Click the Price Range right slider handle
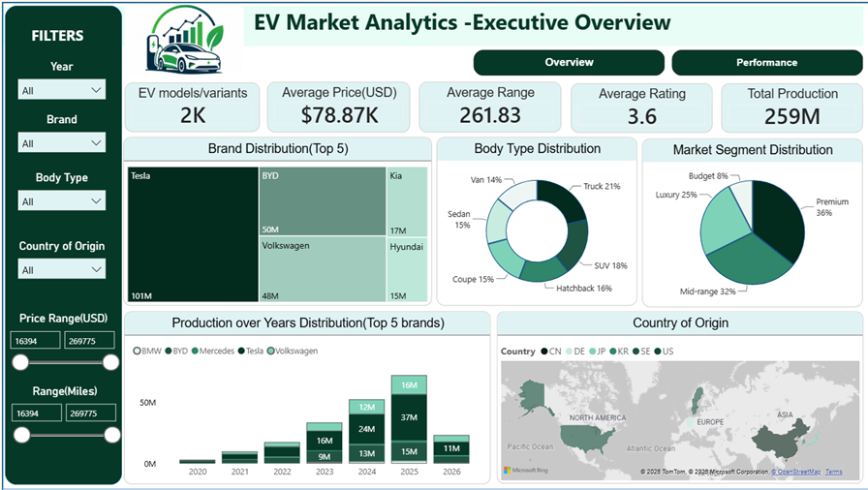The height and width of the screenshot is (490, 868). click(111, 362)
